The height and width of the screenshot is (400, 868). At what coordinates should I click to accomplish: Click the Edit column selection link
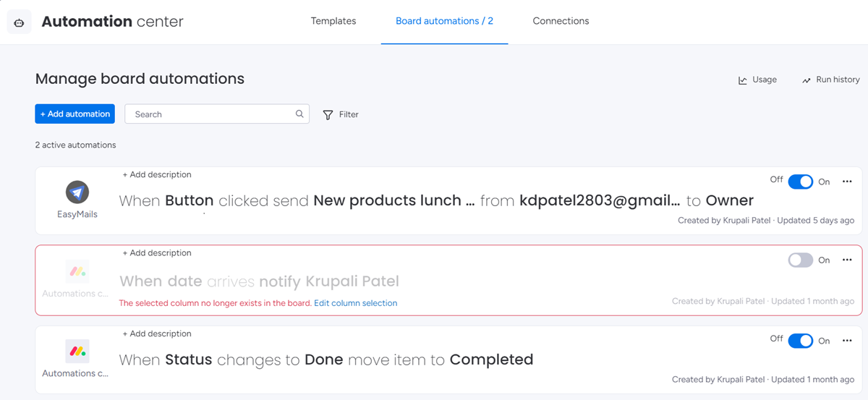click(355, 303)
